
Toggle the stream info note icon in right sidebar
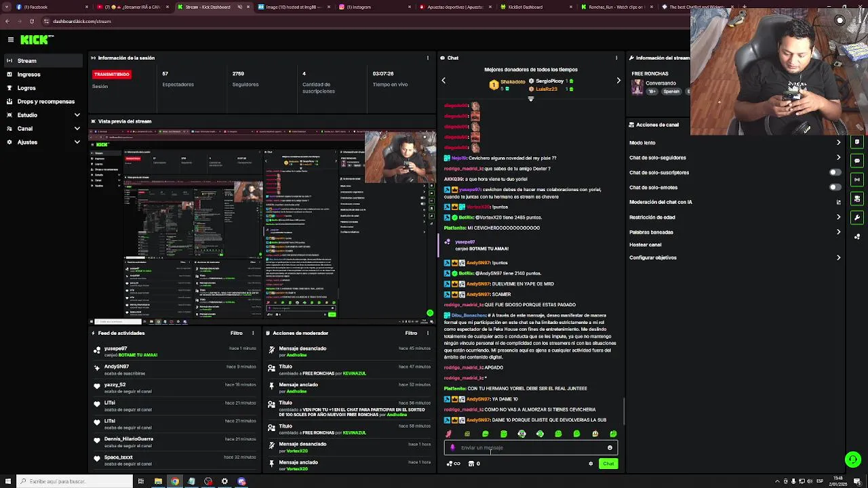click(x=857, y=142)
